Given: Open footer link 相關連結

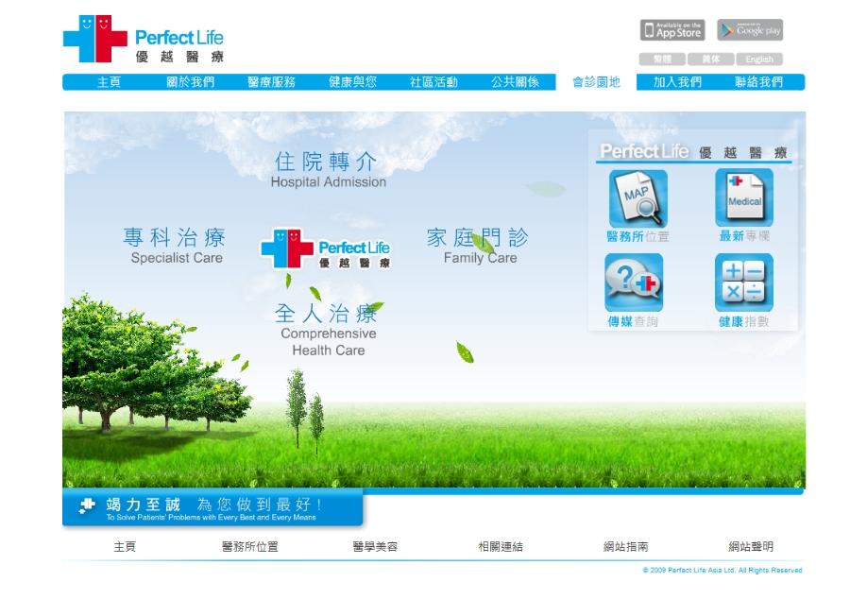Looking at the screenshot, I should coord(501,547).
